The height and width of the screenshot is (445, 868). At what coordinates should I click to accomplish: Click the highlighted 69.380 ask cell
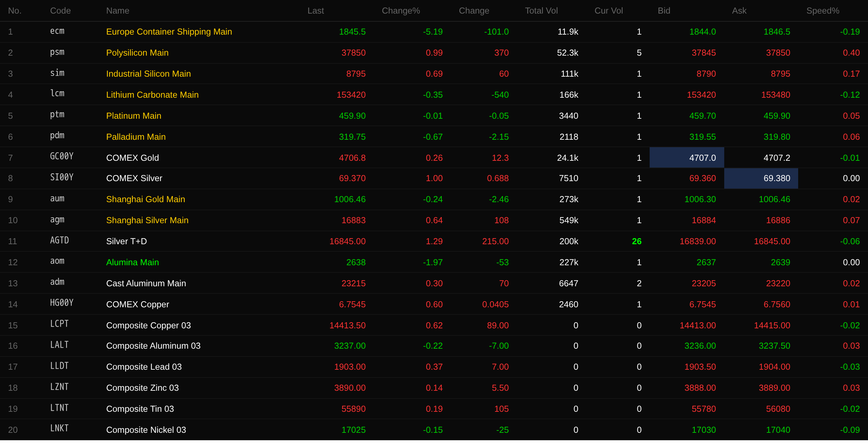[761, 178]
